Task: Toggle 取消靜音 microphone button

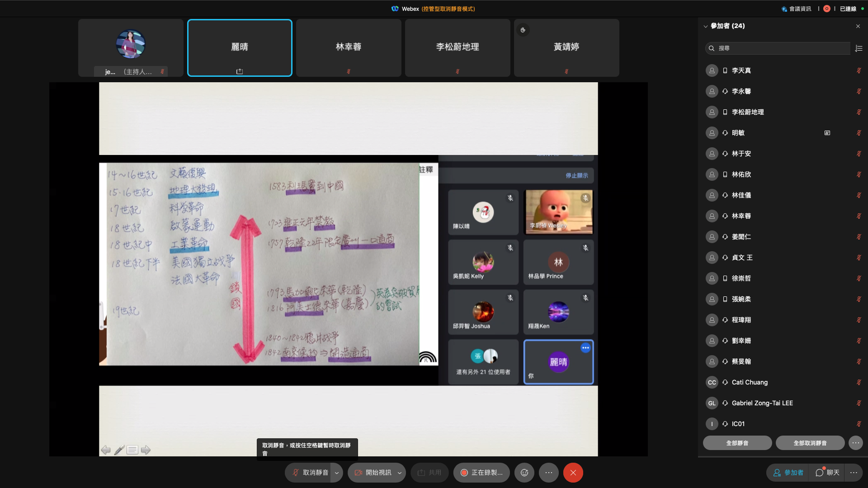Action: (310, 473)
